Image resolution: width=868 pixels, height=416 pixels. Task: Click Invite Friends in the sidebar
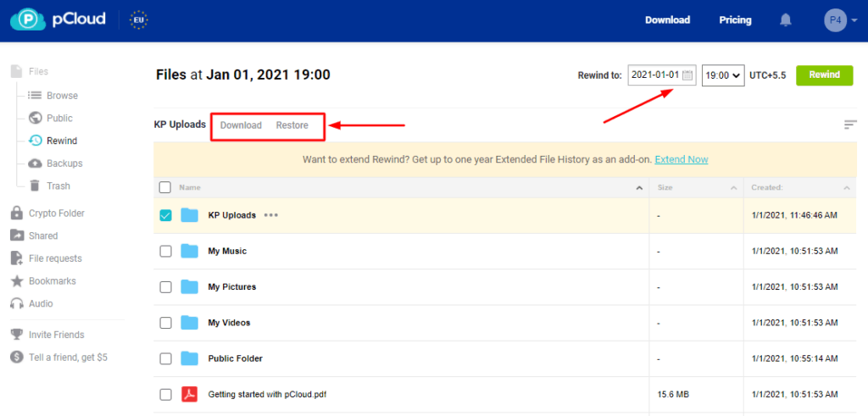(x=57, y=335)
